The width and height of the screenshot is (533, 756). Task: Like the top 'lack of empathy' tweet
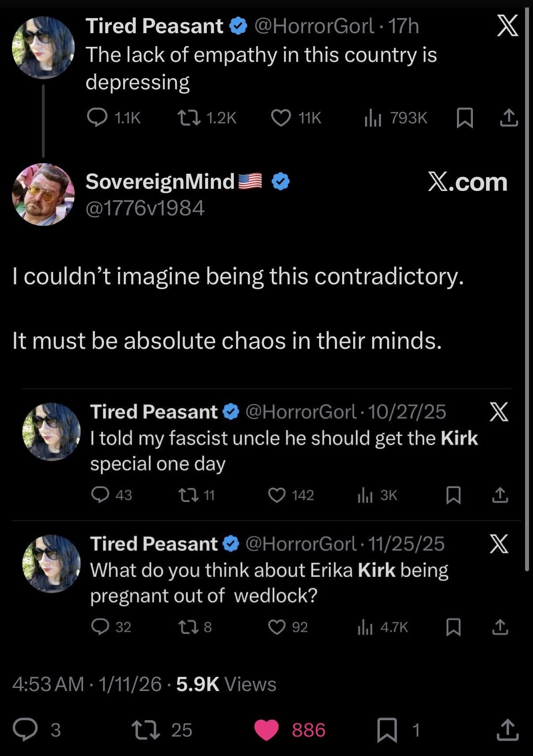click(x=280, y=118)
